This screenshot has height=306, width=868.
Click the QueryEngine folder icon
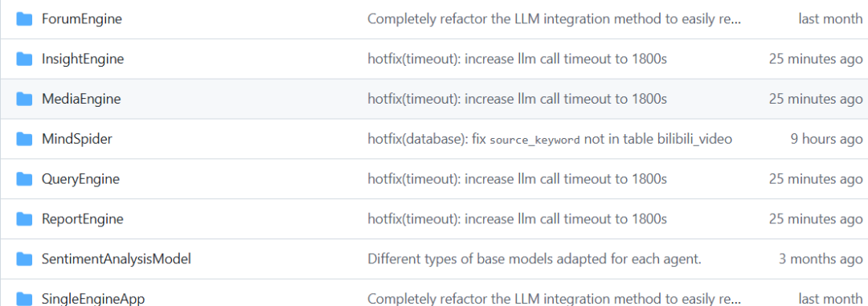[24, 179]
